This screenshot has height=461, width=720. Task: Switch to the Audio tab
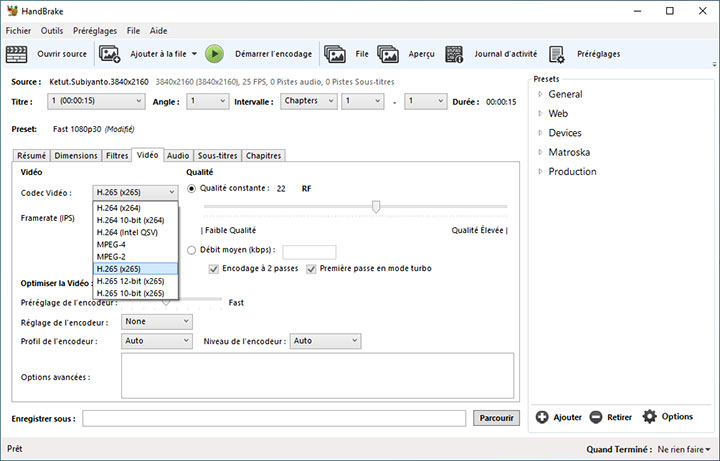(178, 156)
